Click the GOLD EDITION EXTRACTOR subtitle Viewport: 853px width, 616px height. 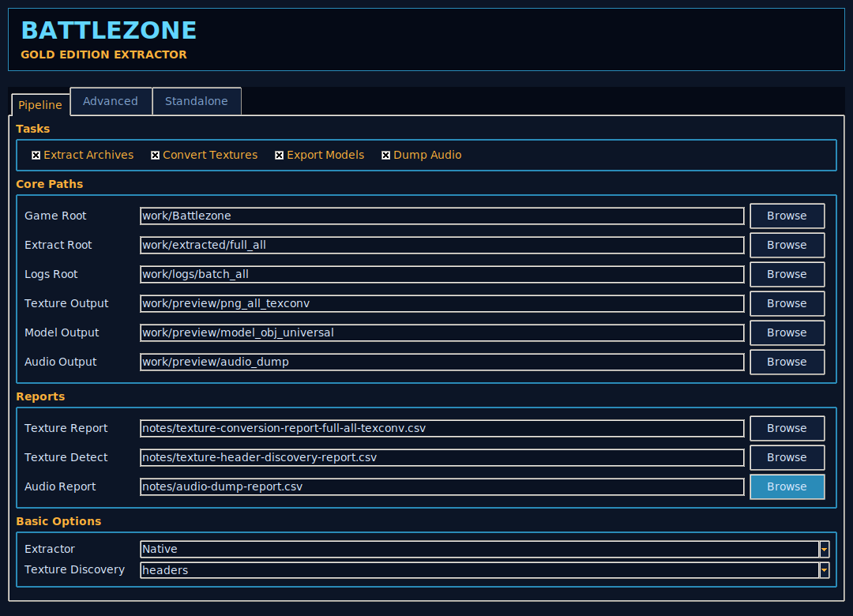click(104, 55)
